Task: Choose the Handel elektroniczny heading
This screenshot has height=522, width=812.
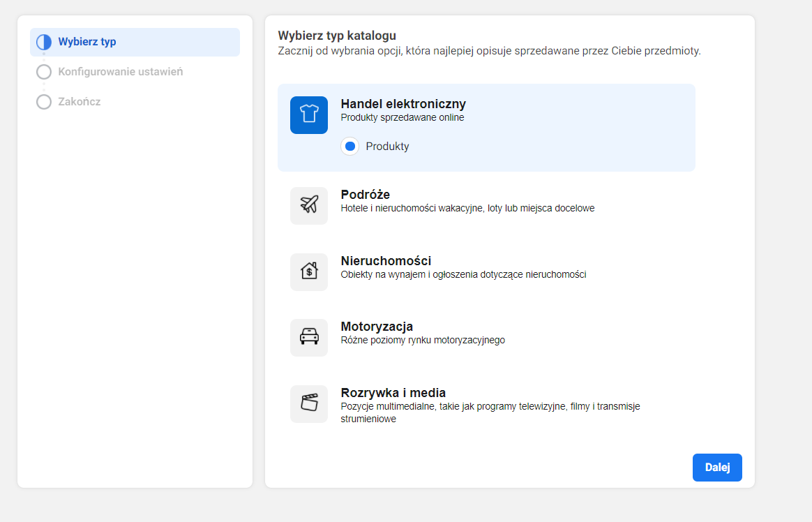Action: (403, 104)
